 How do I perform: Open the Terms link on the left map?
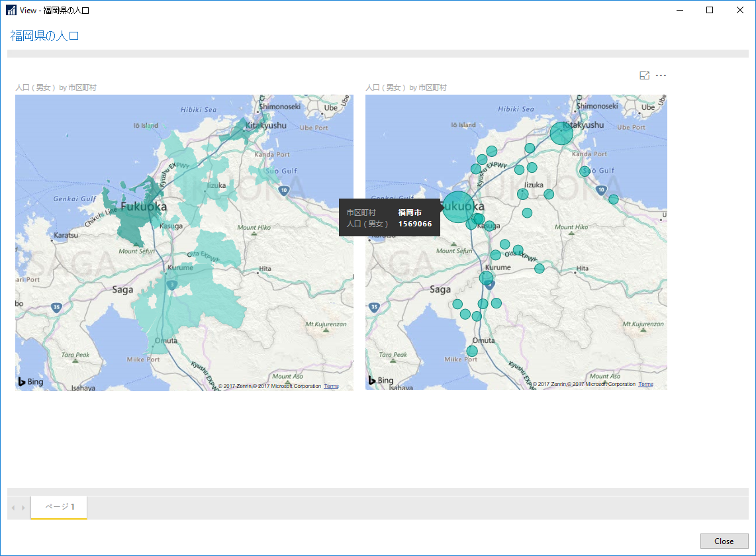pos(331,386)
